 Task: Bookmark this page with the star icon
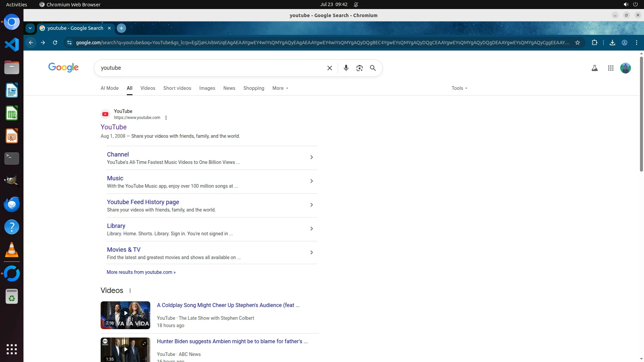pyautogui.click(x=578, y=43)
